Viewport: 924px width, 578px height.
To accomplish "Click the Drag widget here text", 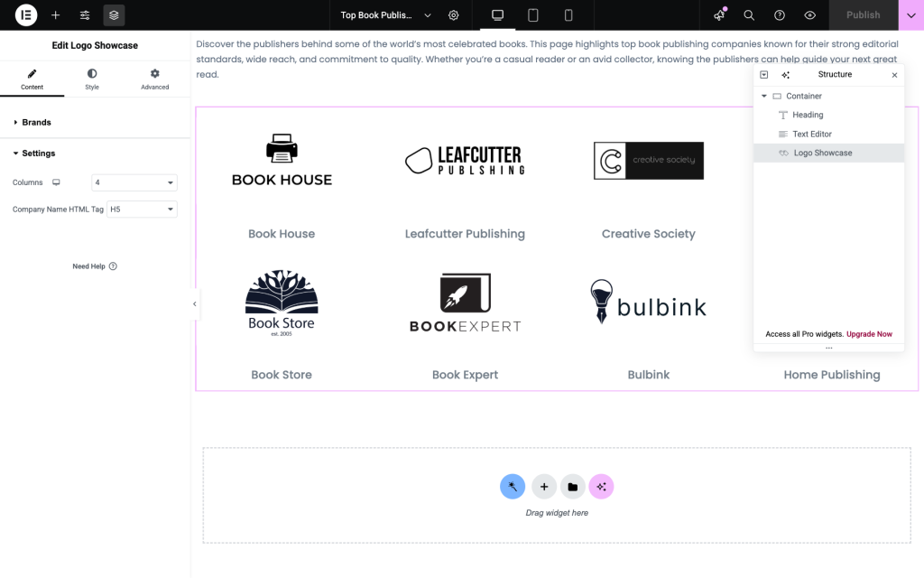I will [x=557, y=513].
